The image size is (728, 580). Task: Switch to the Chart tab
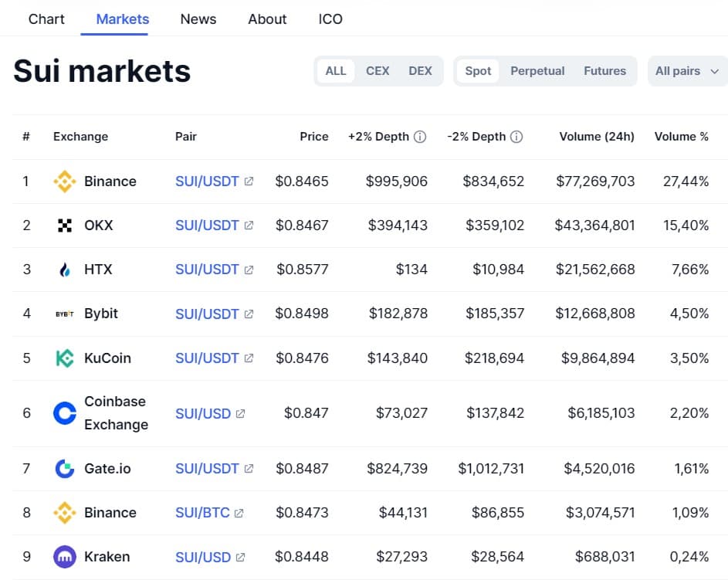coord(46,19)
